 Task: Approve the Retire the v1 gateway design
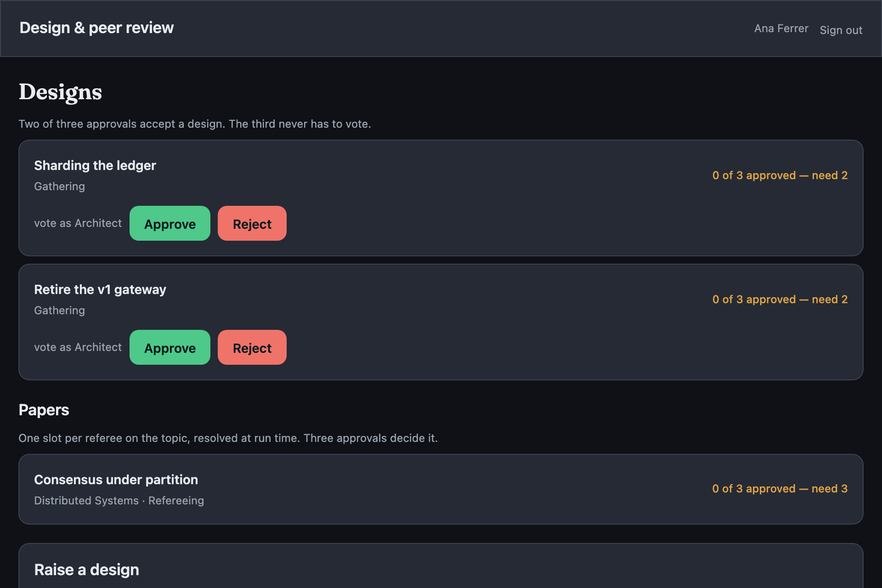[x=170, y=347]
